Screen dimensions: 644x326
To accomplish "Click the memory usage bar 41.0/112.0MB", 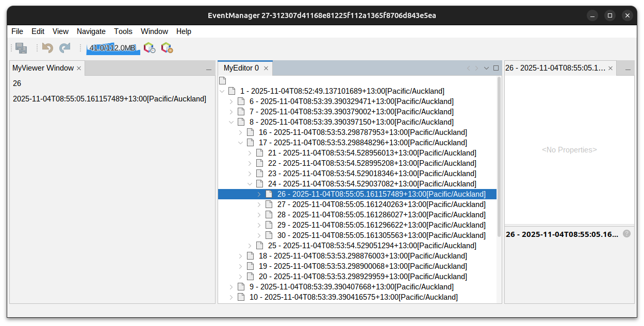I will [x=113, y=48].
